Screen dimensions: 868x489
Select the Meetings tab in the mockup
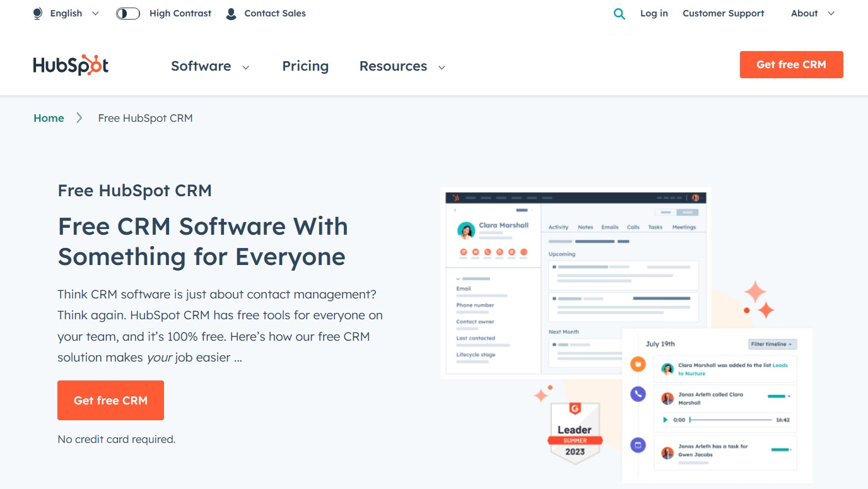click(x=684, y=227)
